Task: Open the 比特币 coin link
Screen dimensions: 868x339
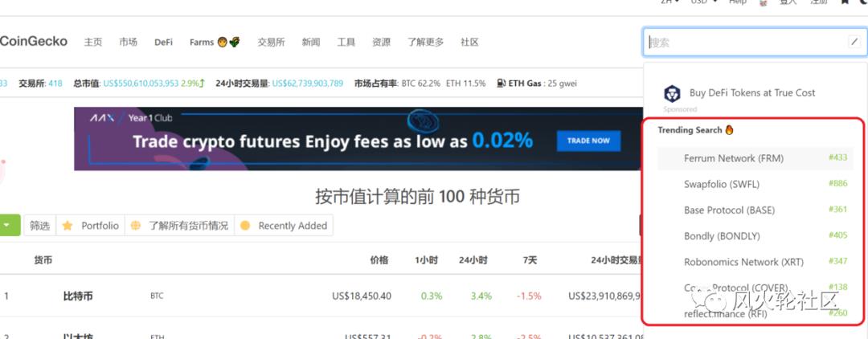Action: coord(78,296)
